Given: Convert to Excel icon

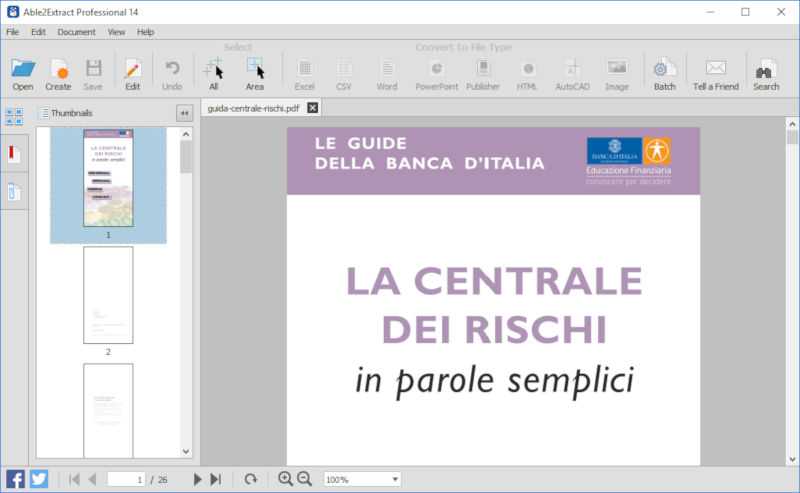Looking at the screenshot, I should coord(305,74).
